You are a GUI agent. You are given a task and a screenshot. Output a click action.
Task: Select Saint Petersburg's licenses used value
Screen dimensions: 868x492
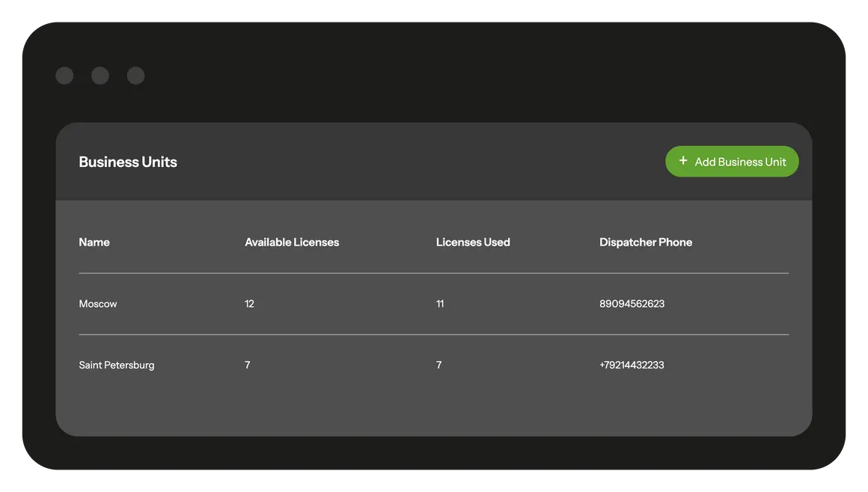[x=439, y=365]
